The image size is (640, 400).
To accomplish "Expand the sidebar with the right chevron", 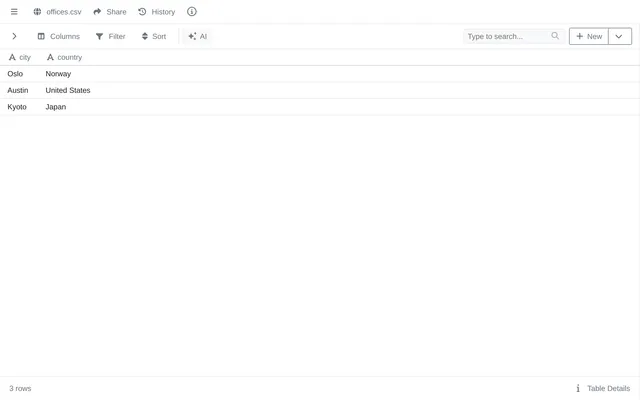I will pos(14,36).
